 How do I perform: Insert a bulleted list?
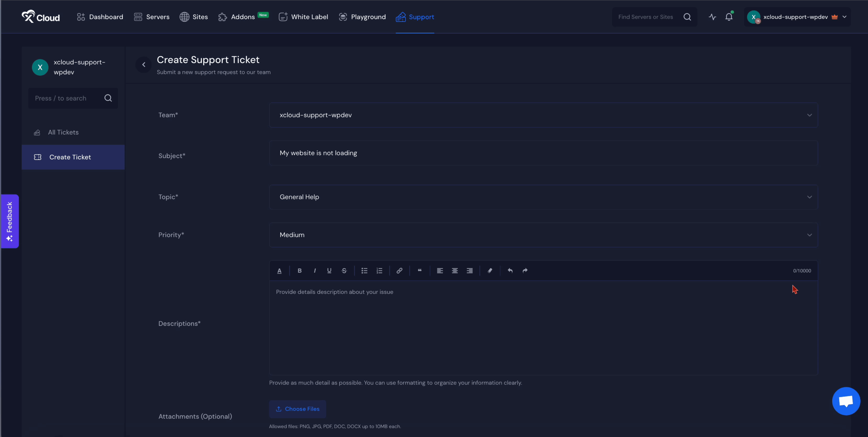click(x=364, y=271)
